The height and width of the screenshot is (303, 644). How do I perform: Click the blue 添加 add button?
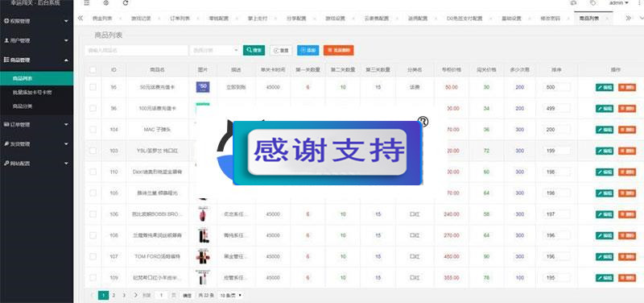[x=308, y=50]
